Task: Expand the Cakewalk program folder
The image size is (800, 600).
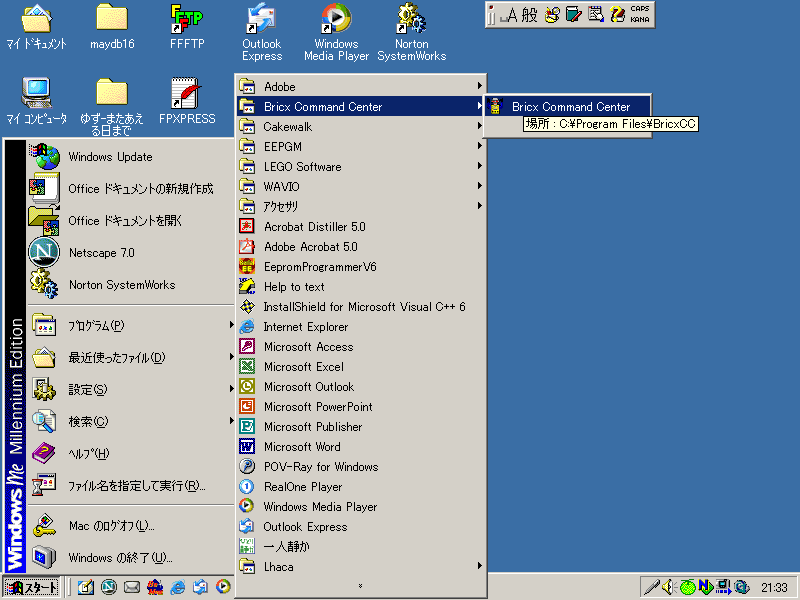Action: tap(361, 127)
